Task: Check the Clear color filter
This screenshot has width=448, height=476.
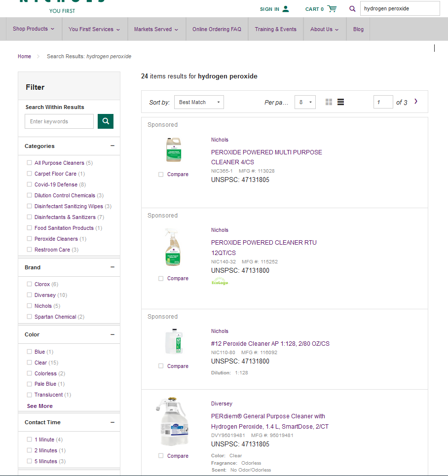Action: coord(30,363)
